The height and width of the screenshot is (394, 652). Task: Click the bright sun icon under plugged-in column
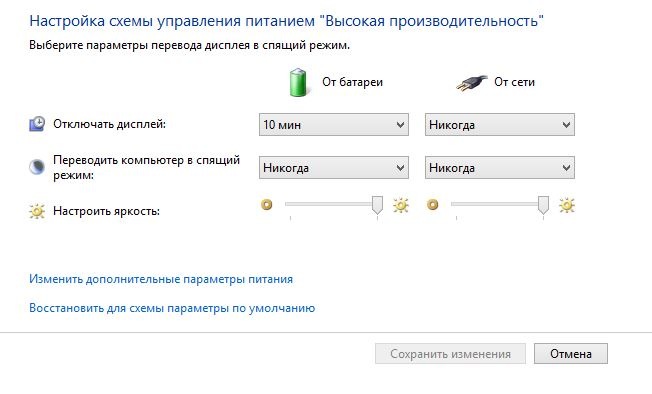[x=567, y=205]
